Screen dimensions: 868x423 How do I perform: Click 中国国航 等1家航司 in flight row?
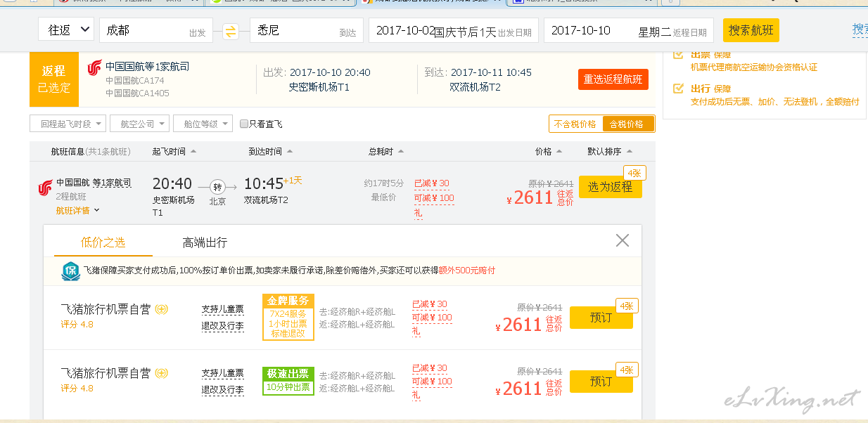(94, 183)
